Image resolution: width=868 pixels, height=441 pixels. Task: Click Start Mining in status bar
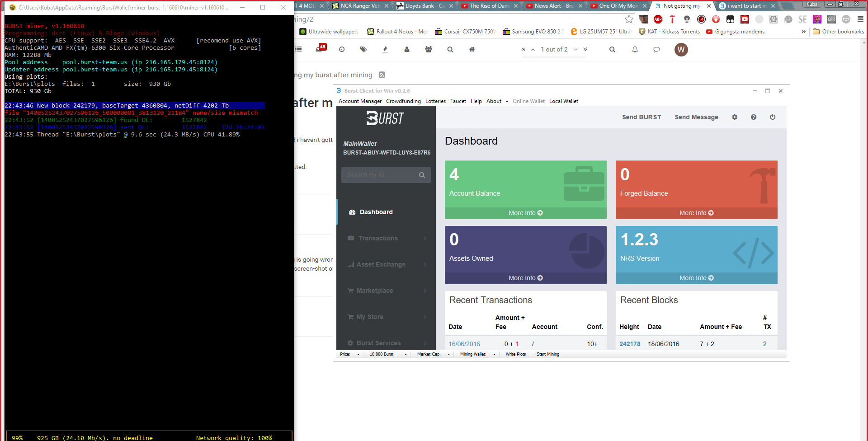548,354
